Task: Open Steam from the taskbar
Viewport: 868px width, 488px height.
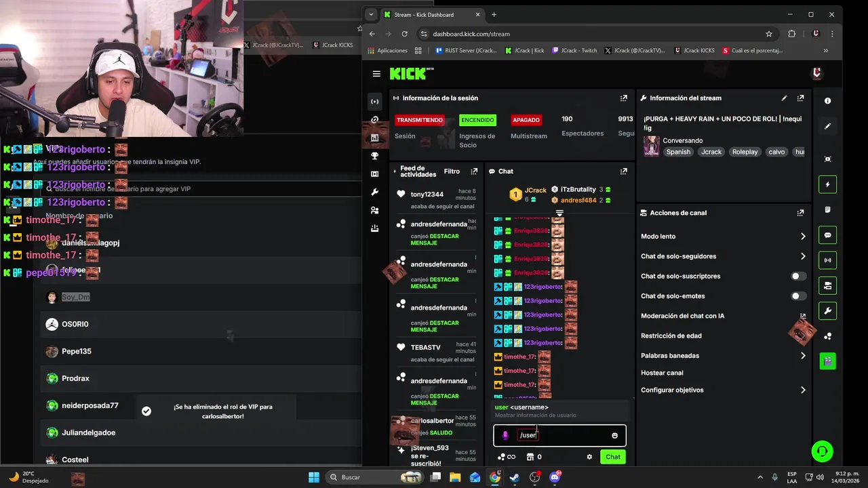Action: point(515,477)
